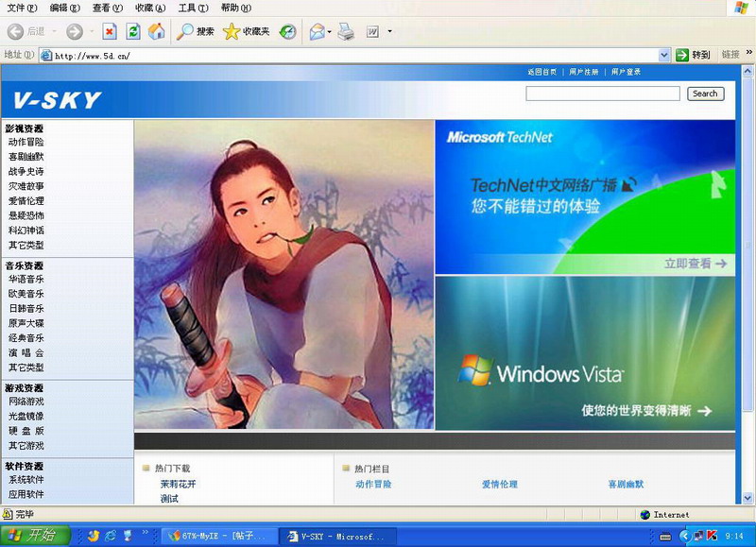Screen dimensions: 756x547
Task: Click 茉莉花开 under 热门下载
Action: click(x=179, y=484)
